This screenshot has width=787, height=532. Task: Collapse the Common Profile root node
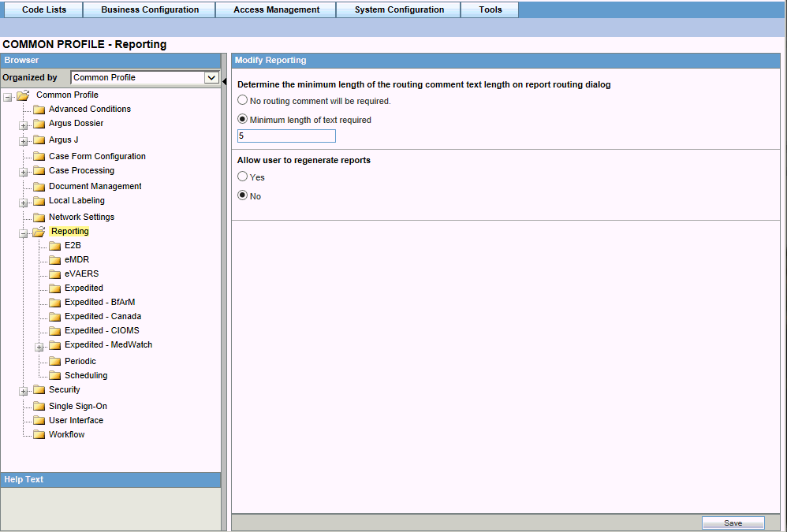pos(8,97)
